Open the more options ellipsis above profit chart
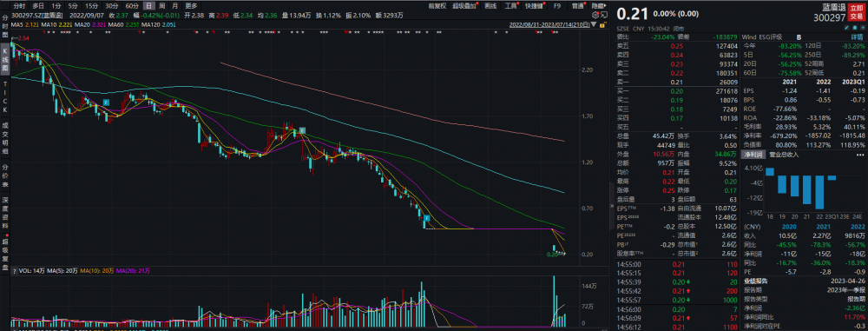The height and width of the screenshot is (331, 868). (859, 155)
